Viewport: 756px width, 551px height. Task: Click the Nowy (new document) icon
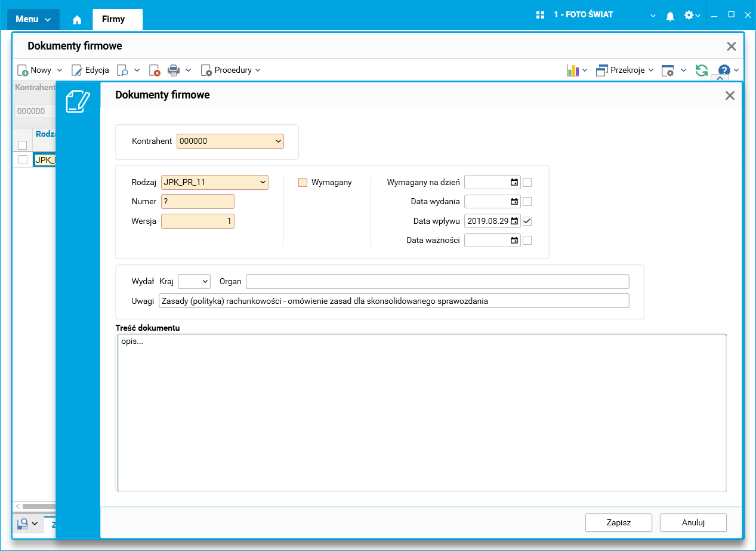23,70
